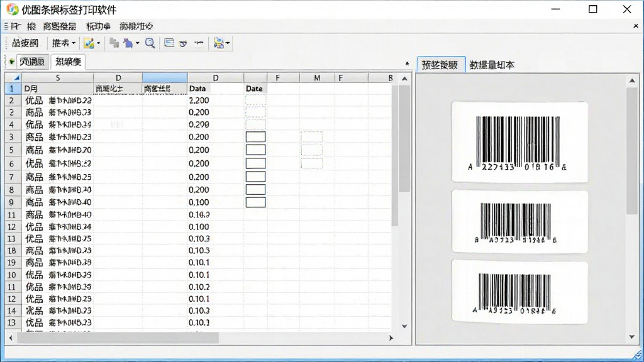Click the cell containing 2,200

point(215,101)
